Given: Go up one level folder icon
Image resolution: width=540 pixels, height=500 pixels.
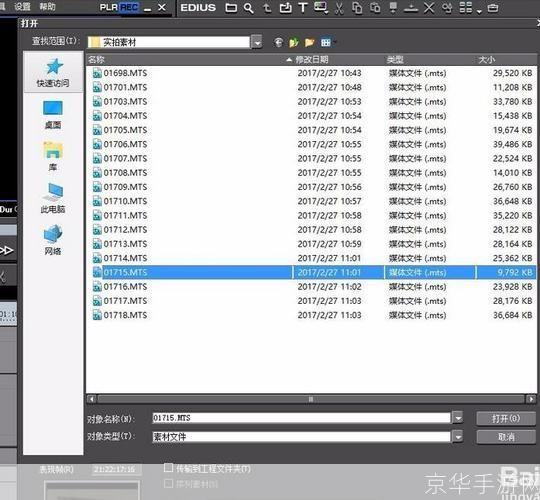Looking at the screenshot, I should coord(294,42).
